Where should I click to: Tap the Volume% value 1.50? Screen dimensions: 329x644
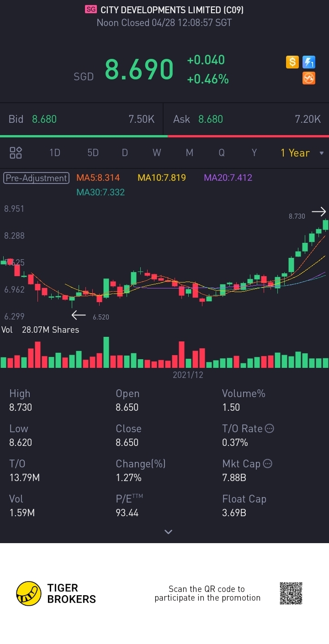pyautogui.click(x=231, y=407)
